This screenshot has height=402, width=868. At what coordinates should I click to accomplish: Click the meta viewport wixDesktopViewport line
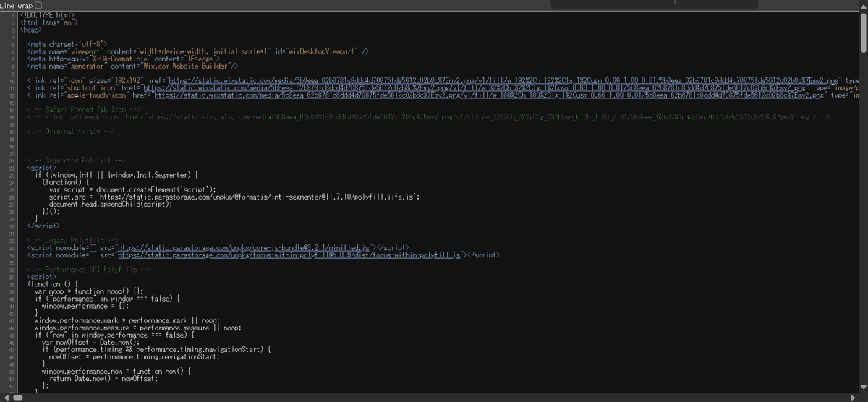click(197, 51)
